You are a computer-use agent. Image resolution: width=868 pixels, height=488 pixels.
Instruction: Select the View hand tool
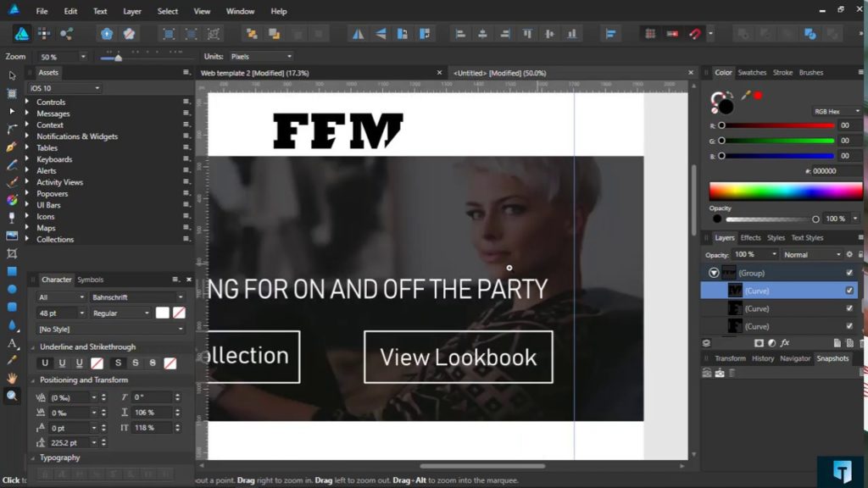12,379
